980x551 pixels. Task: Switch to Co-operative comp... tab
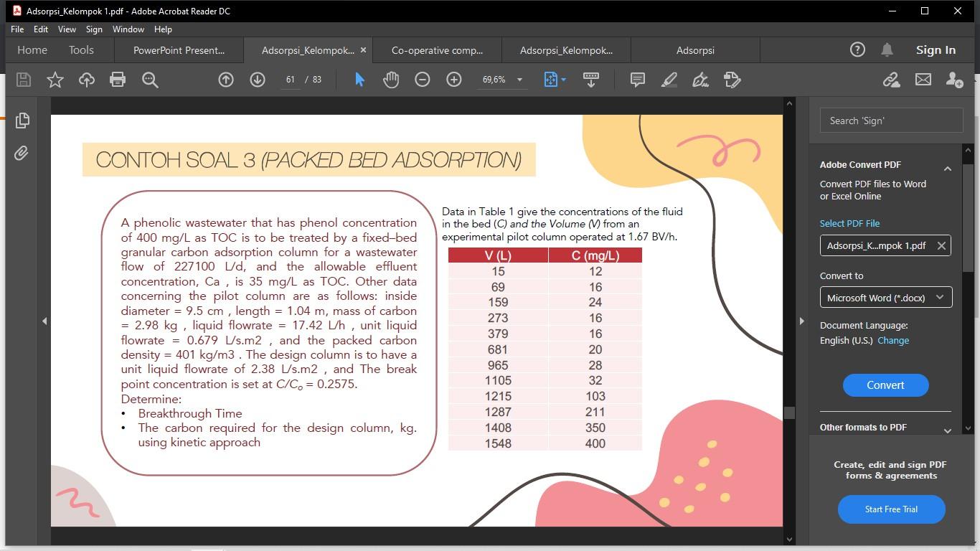pos(437,50)
